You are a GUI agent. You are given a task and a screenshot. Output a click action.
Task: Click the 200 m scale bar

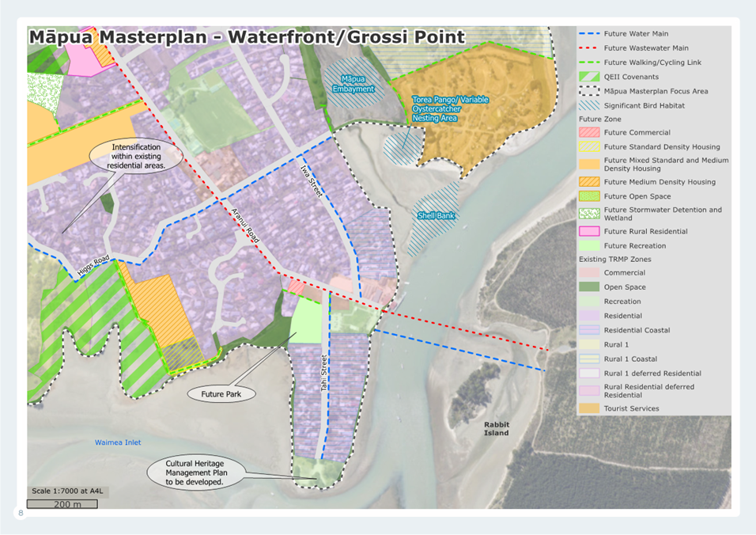click(62, 504)
